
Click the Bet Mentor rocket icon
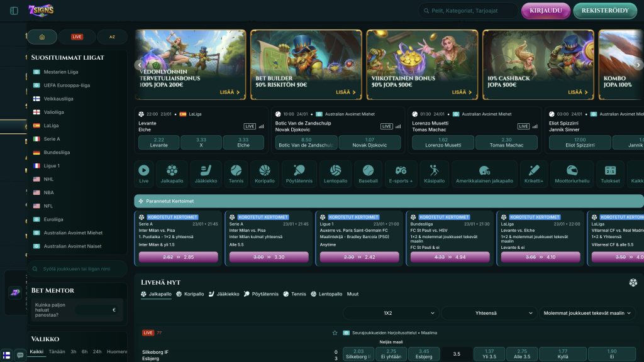15,293
